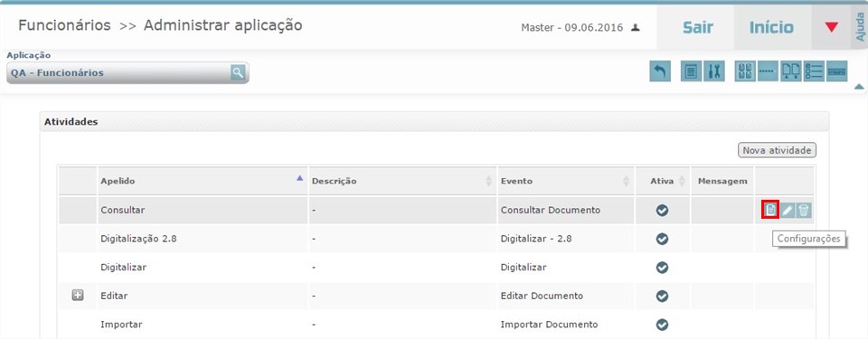Click the Atividades panel header
The width and height of the screenshot is (868, 339).
point(435,122)
